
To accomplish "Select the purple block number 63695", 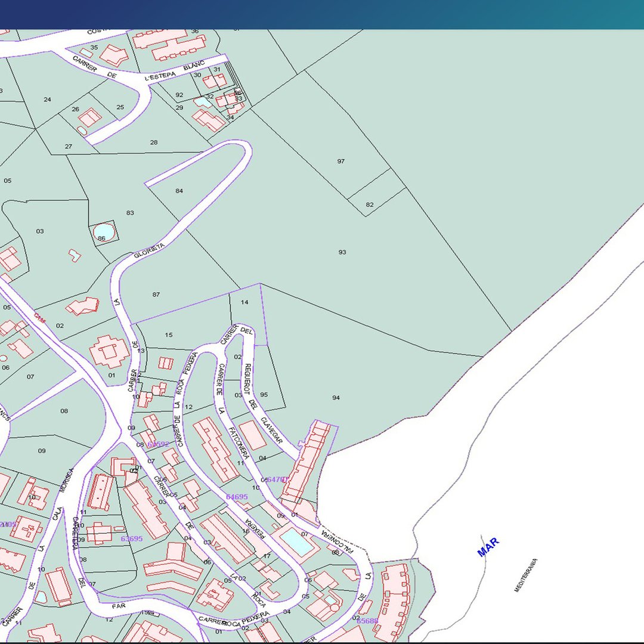I will click(132, 538).
